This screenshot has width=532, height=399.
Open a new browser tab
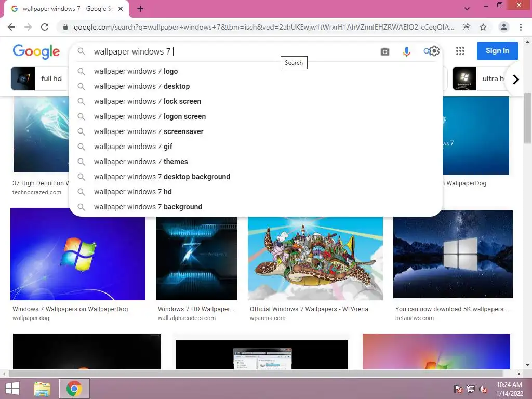(140, 9)
